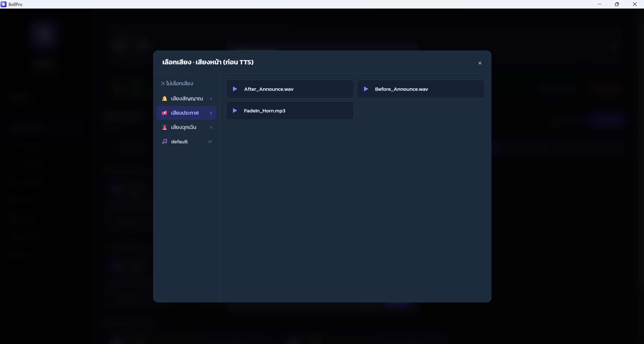644x344 pixels.
Task: Close the sound picker dialog
Action: (x=480, y=63)
